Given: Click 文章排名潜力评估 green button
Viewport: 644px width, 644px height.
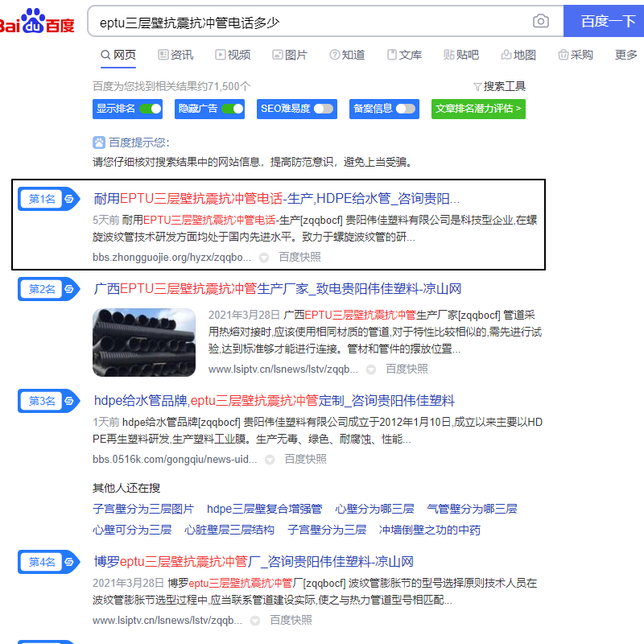Looking at the screenshot, I should tap(478, 109).
